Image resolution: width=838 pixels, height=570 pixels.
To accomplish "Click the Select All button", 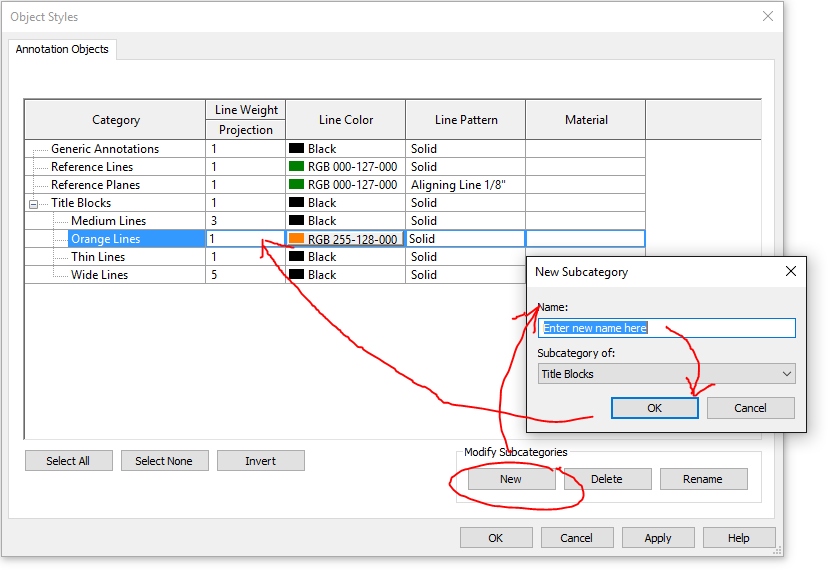I will (x=68, y=460).
